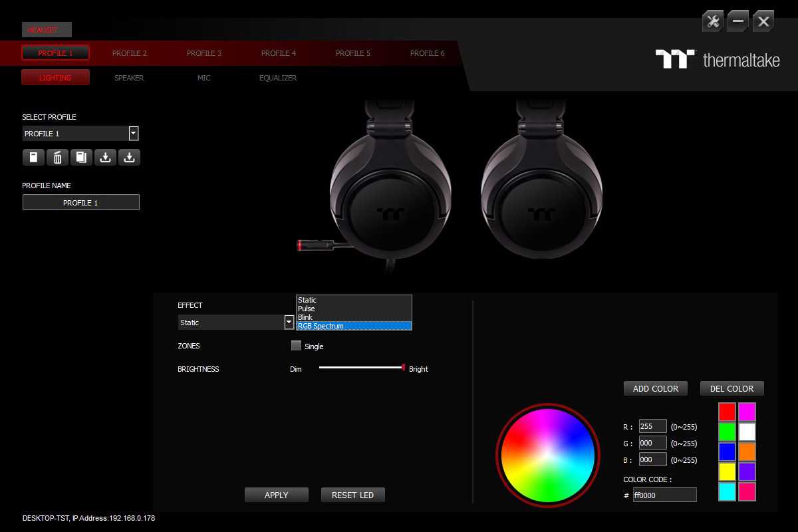Delete the profile using the trash icon
Image resolution: width=798 pixels, height=532 pixels.
coord(57,158)
